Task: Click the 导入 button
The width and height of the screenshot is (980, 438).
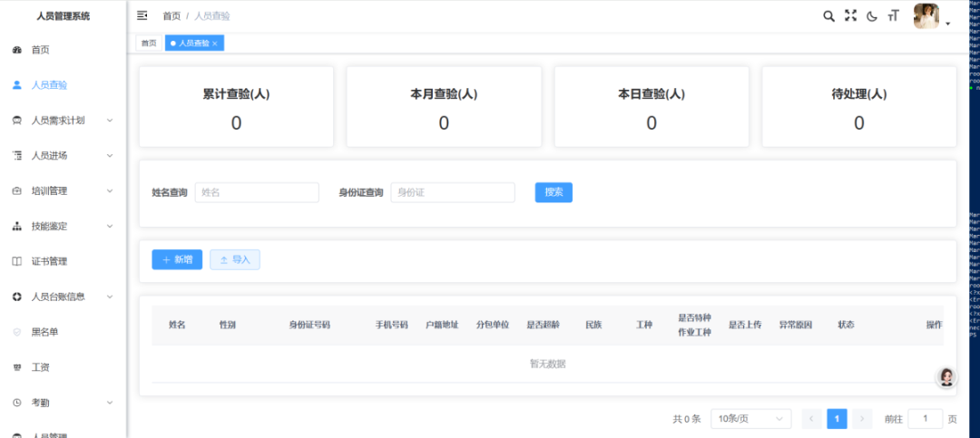Action: pyautogui.click(x=235, y=260)
